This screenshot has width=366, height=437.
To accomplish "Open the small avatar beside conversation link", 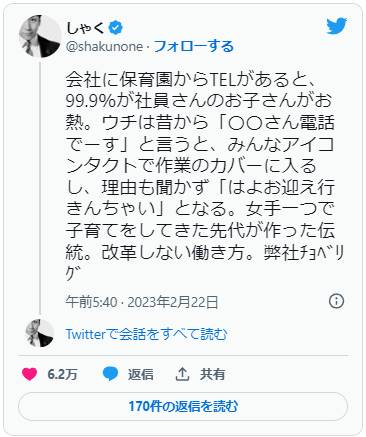I will (x=40, y=333).
